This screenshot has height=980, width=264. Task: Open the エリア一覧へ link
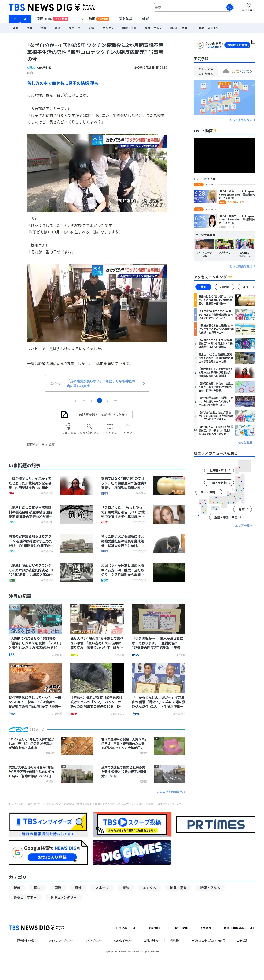coord(245,525)
